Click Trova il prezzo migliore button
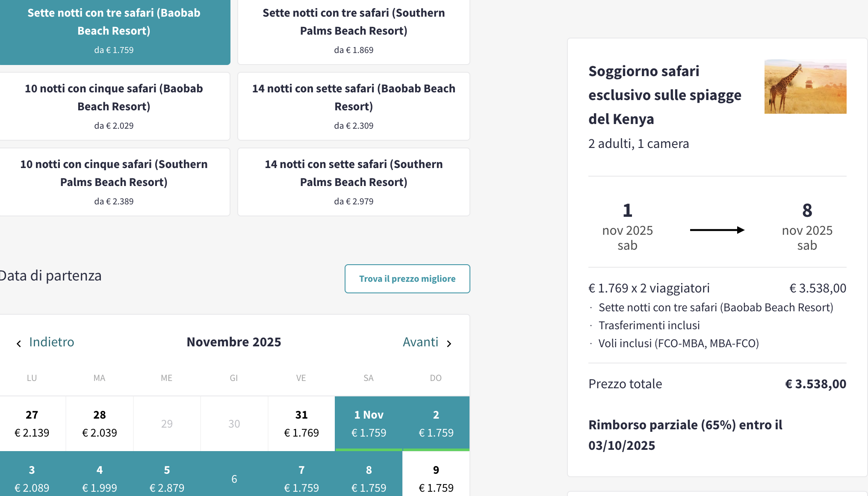 click(407, 279)
